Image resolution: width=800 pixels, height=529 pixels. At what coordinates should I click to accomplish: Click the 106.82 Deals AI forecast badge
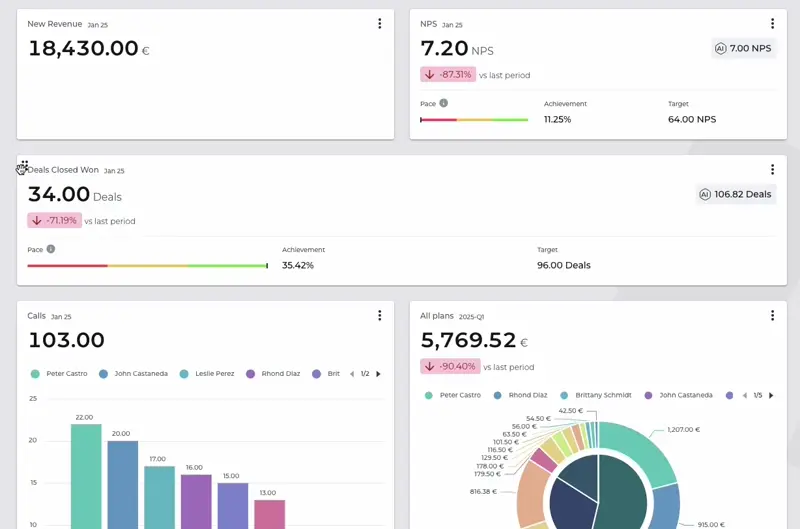(736, 194)
